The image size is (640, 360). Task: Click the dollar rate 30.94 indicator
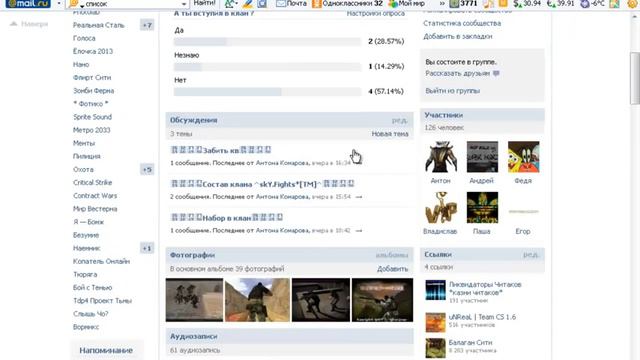tap(527, 4)
